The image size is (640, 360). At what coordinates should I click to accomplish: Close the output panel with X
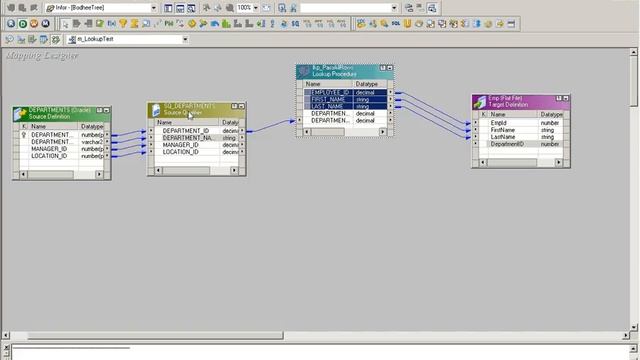click(6, 347)
